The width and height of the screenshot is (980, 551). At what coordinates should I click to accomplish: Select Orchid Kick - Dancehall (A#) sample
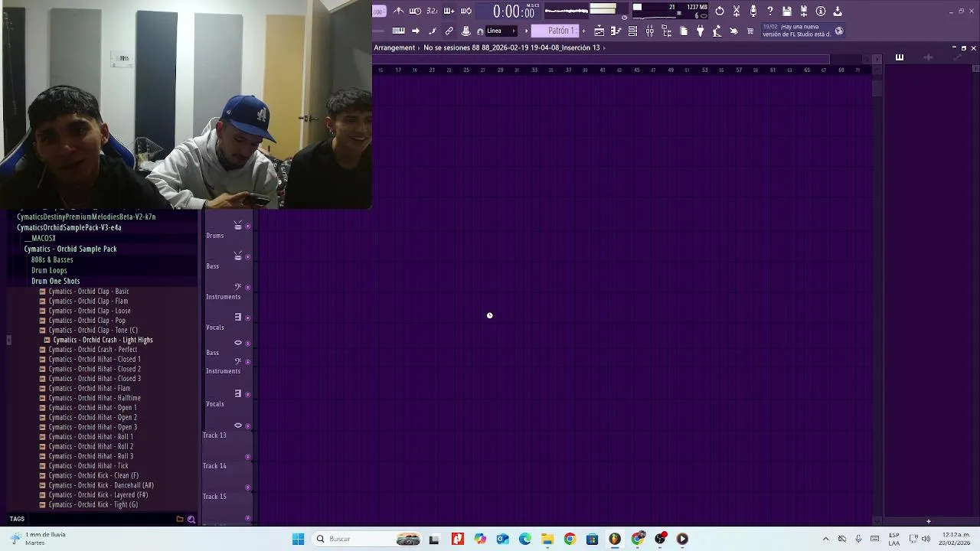pos(101,485)
